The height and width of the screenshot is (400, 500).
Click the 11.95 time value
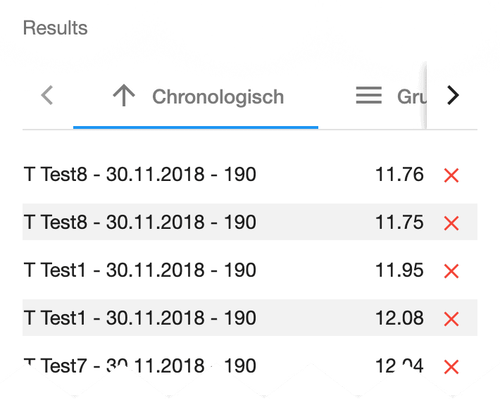click(x=399, y=270)
